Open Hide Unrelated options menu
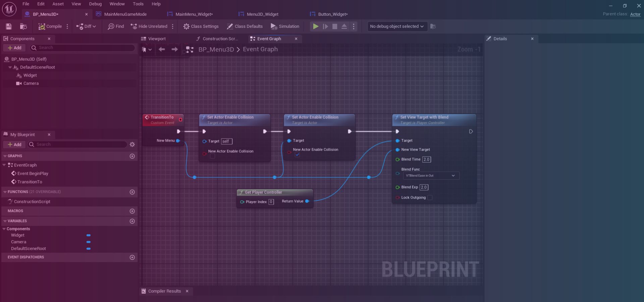Image resolution: width=644 pixels, height=302 pixels. 173,27
